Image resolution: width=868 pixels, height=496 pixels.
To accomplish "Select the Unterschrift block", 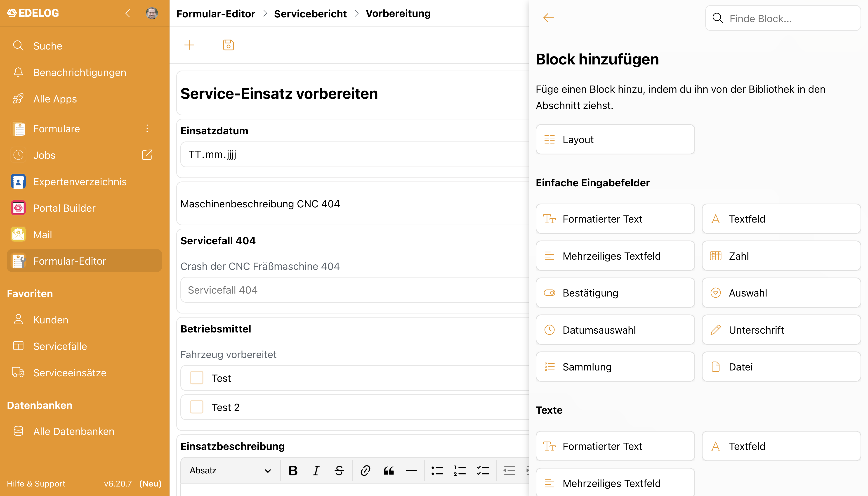I will 781,330.
